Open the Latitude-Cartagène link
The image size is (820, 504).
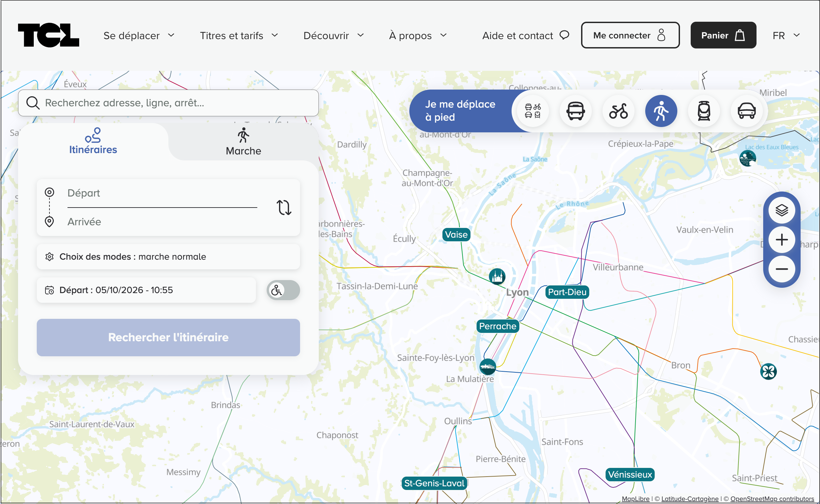pos(690,499)
